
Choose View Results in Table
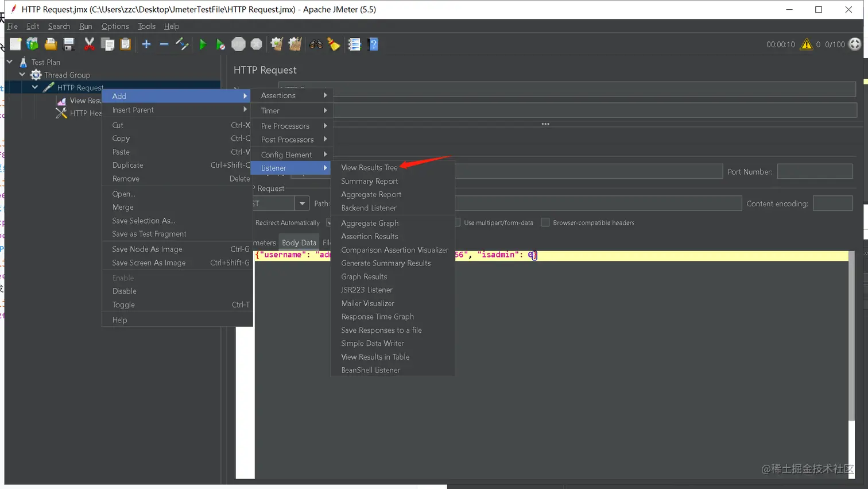393,357
